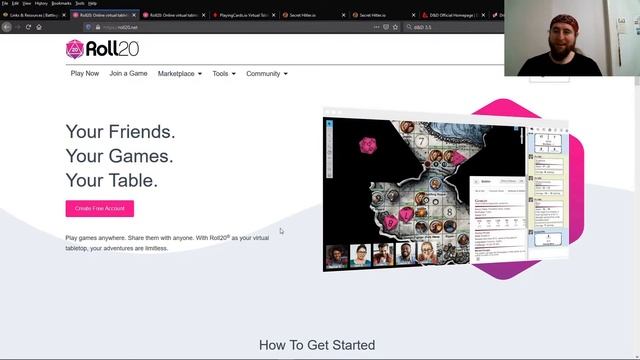The image size is (640, 360).
Task: Open the View menu
Action: click(27, 3)
